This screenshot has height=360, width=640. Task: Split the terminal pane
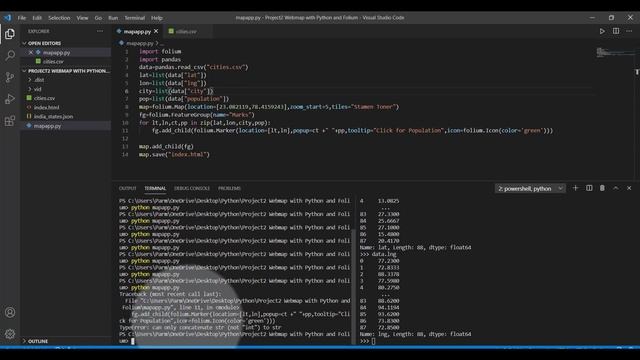tap(589, 188)
